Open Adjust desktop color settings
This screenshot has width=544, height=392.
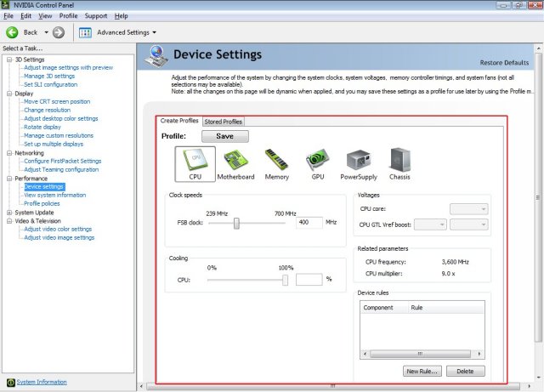tap(61, 119)
